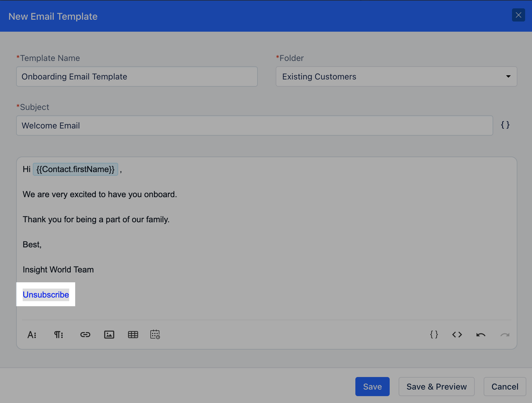This screenshot has height=403, width=532.
Task: Cancel creating the template
Action: click(x=505, y=387)
